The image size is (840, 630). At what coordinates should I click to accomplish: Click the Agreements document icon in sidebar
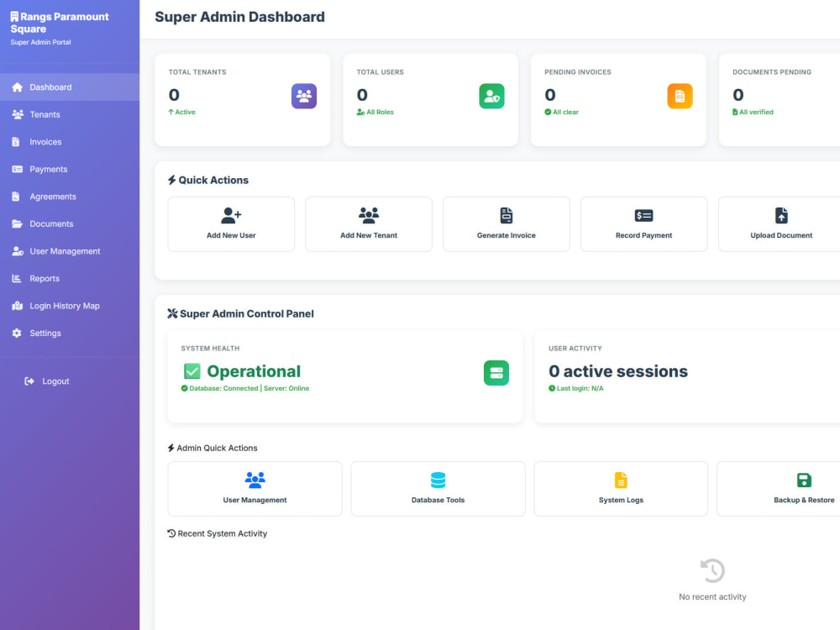(x=15, y=197)
